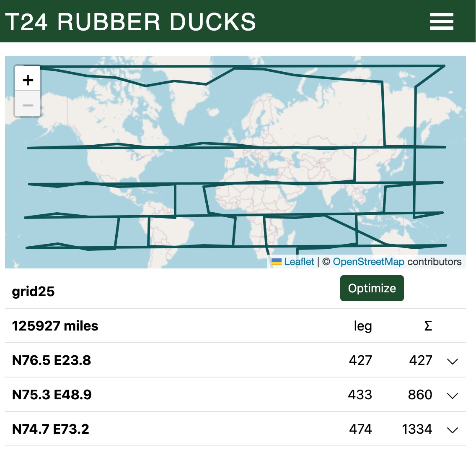Click the Σ sum column header
The image size is (476, 453).
click(x=427, y=326)
